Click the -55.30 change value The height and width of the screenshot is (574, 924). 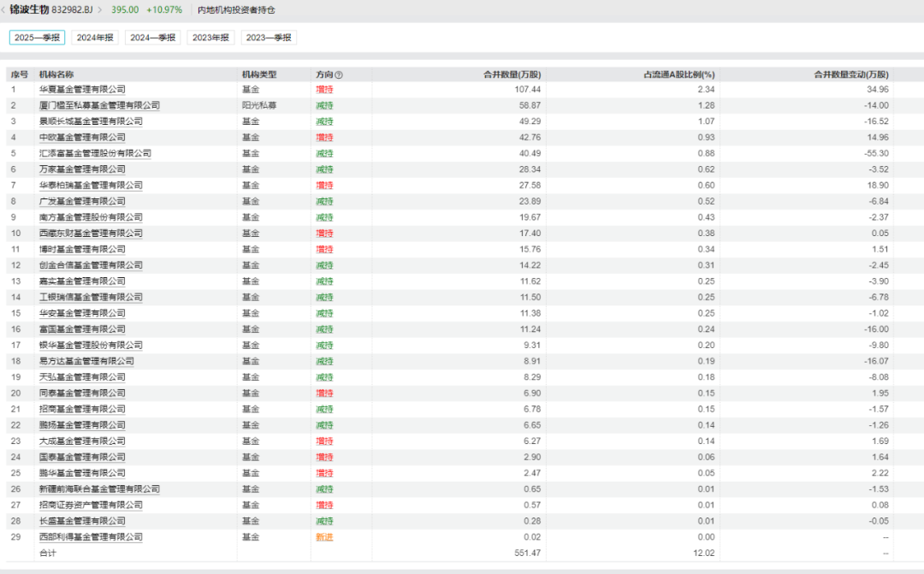tap(876, 153)
